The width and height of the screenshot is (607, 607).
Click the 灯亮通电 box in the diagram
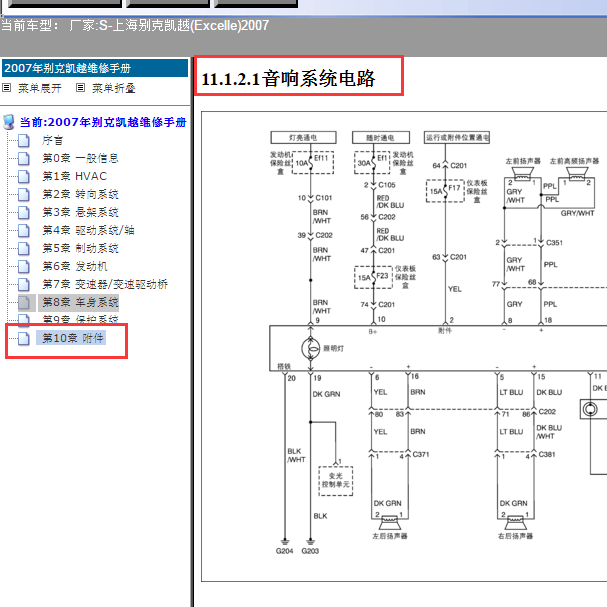coord(304,137)
